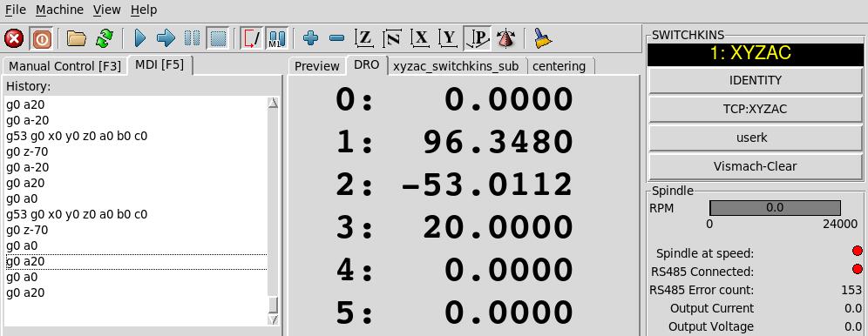Clear live plot with broom icon
868x336 pixels.
pyautogui.click(x=542, y=38)
